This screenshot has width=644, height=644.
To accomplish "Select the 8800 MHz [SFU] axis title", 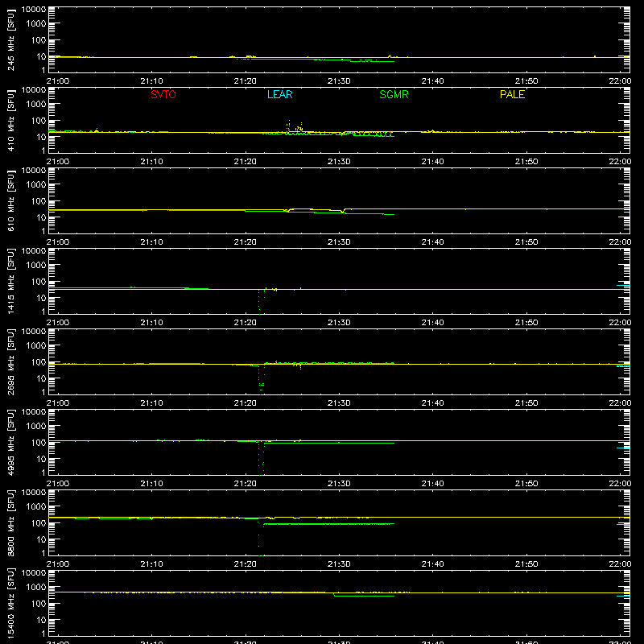I will (10, 522).
